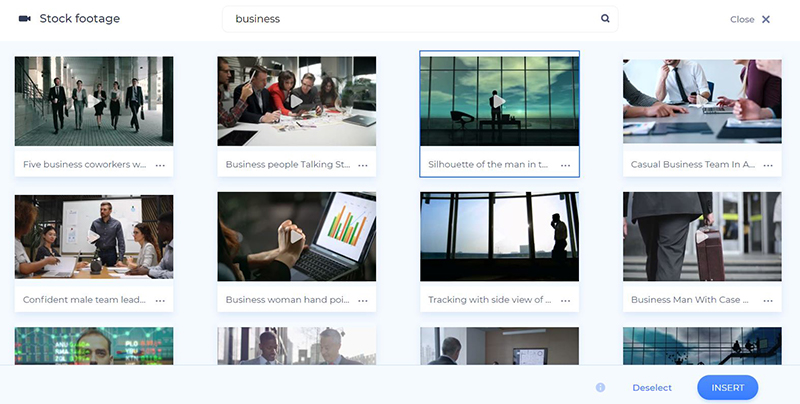The image size is (800, 404).
Task: Play the Business woman hand pointing preview
Action: pyautogui.click(x=296, y=236)
